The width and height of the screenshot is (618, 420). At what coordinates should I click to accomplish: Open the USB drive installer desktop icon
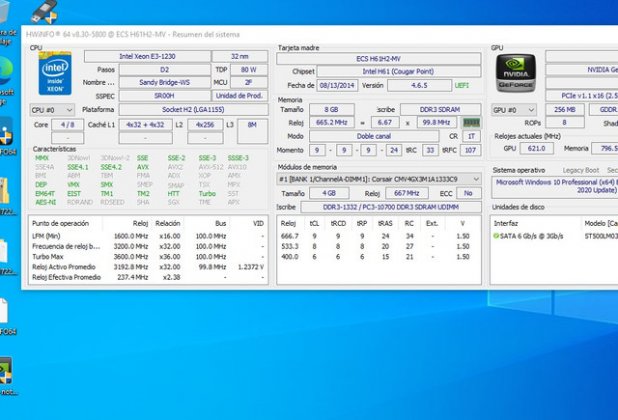44,11
